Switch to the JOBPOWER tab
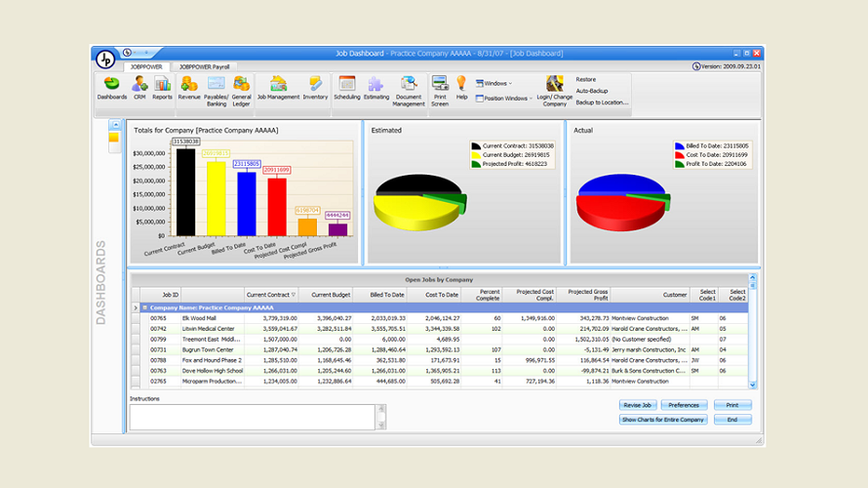Viewport: 868px width, 488px height. point(146,66)
